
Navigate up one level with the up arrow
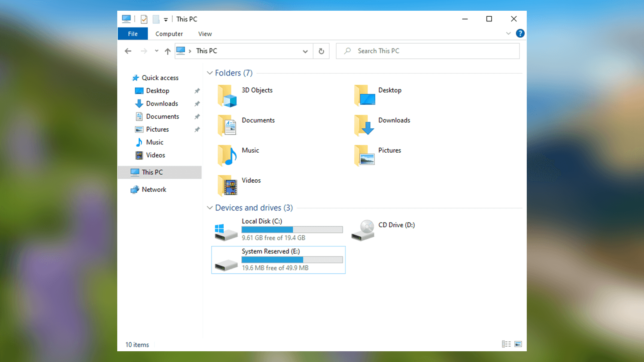167,51
